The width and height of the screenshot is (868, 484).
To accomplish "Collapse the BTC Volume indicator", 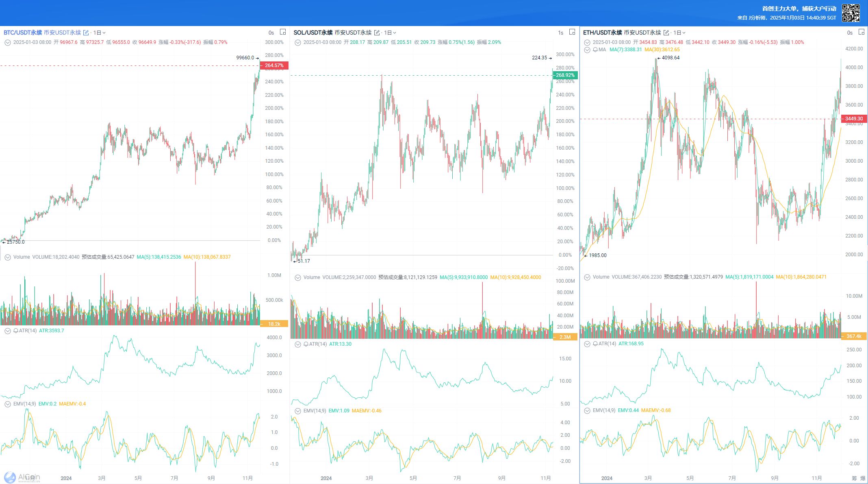I will tap(7, 257).
